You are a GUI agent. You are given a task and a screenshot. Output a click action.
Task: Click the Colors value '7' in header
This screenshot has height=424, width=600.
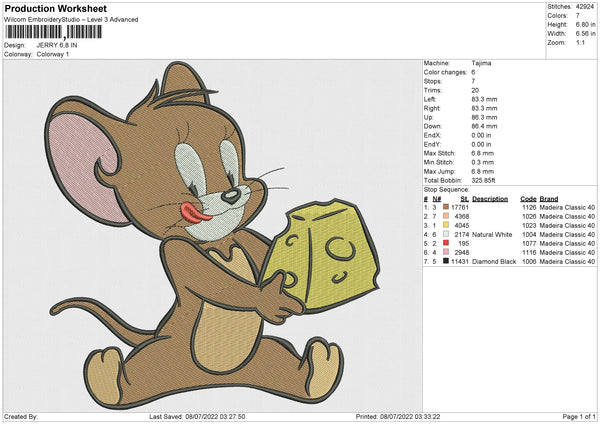(578, 16)
